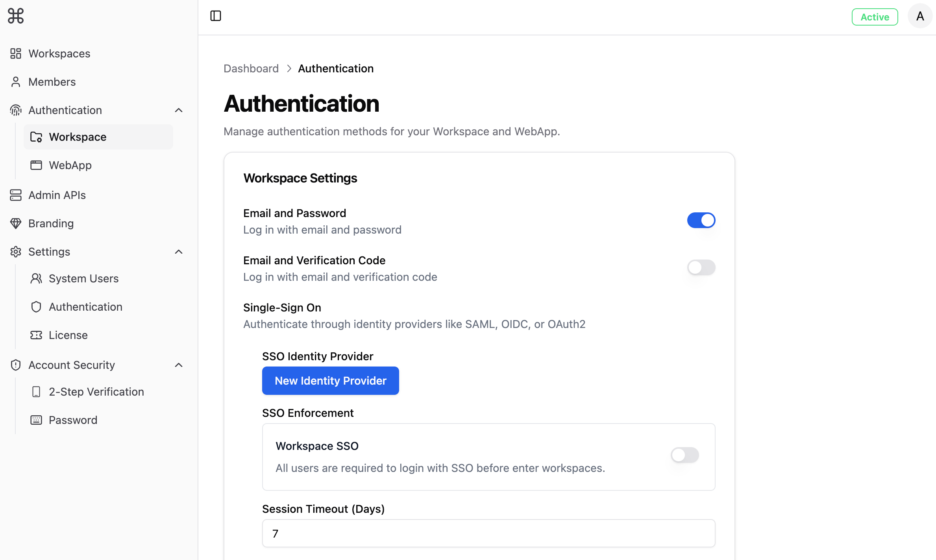
Task: Turn on Workspace SSO enforcement
Action: pyautogui.click(x=684, y=455)
